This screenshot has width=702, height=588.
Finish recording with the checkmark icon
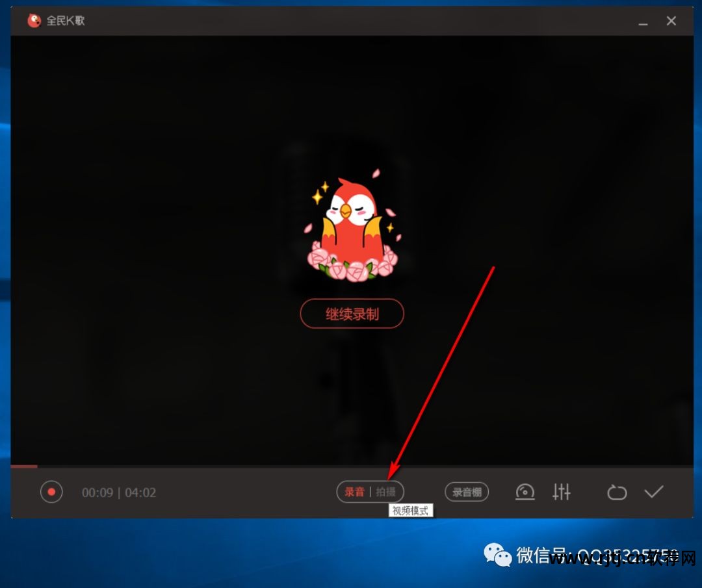[654, 492]
